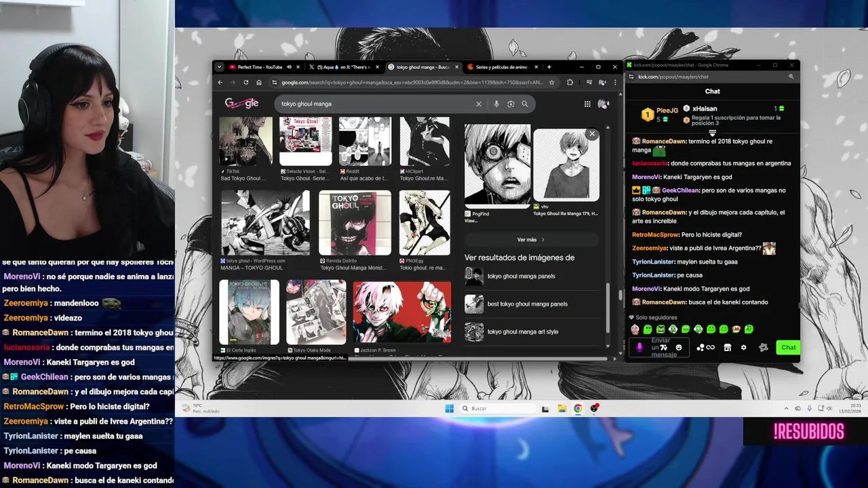Click username PleeJG in leaderboard
This screenshot has height=488, width=868.
tap(667, 110)
